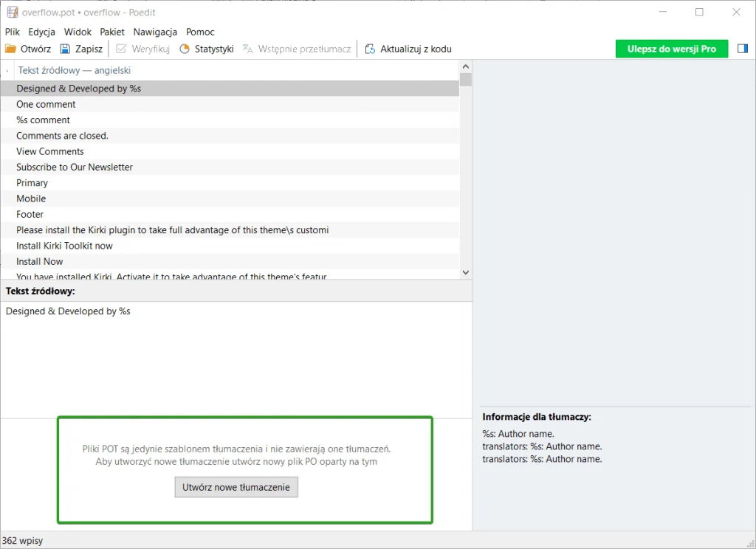
Task: Select the row 'Primary'
Action: coord(230,183)
